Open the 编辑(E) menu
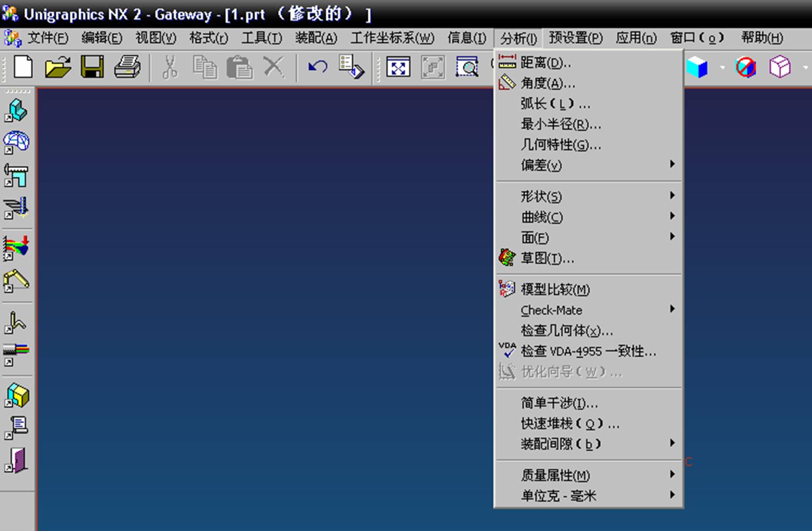 pyautogui.click(x=102, y=38)
